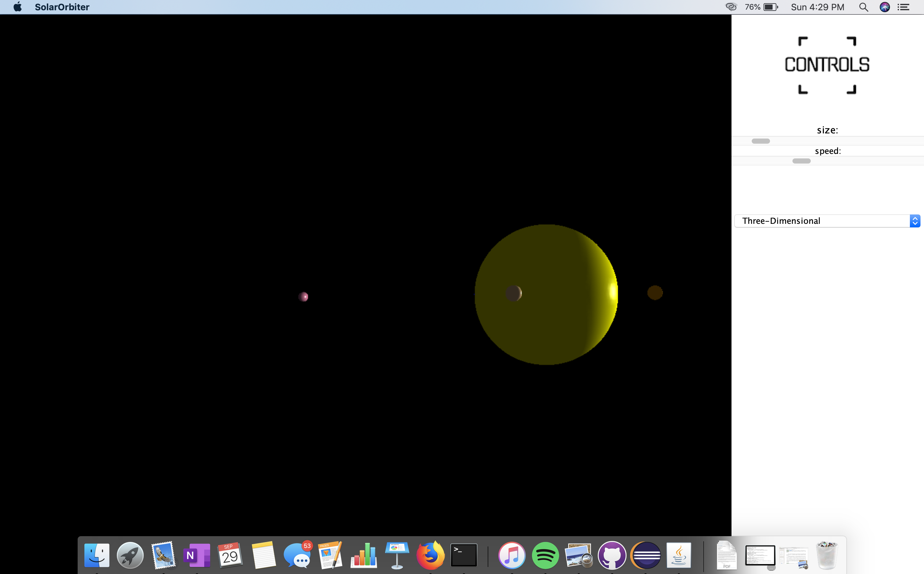Click the Sun 4:29 PM clock
This screenshot has width=924, height=574.
(817, 7)
